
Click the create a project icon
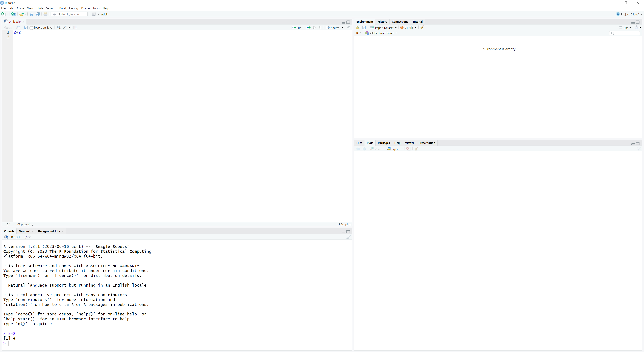13,14
